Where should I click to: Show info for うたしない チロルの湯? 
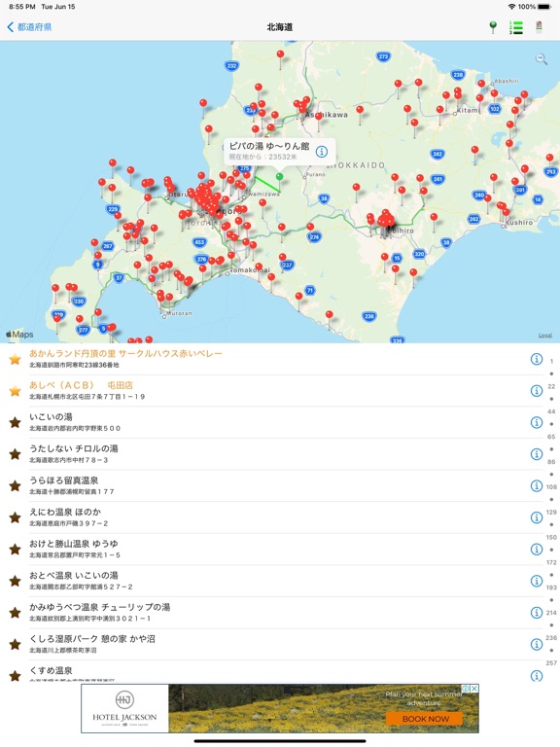537,454
